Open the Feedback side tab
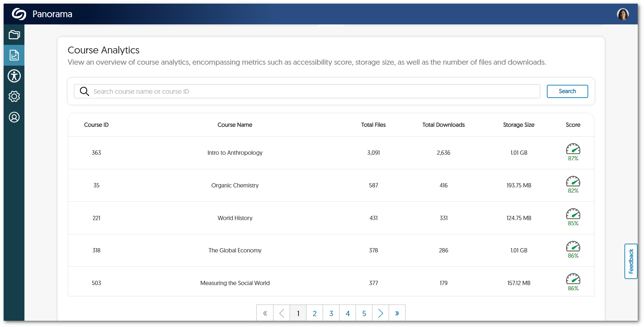This screenshot has width=644, height=327. tap(631, 261)
